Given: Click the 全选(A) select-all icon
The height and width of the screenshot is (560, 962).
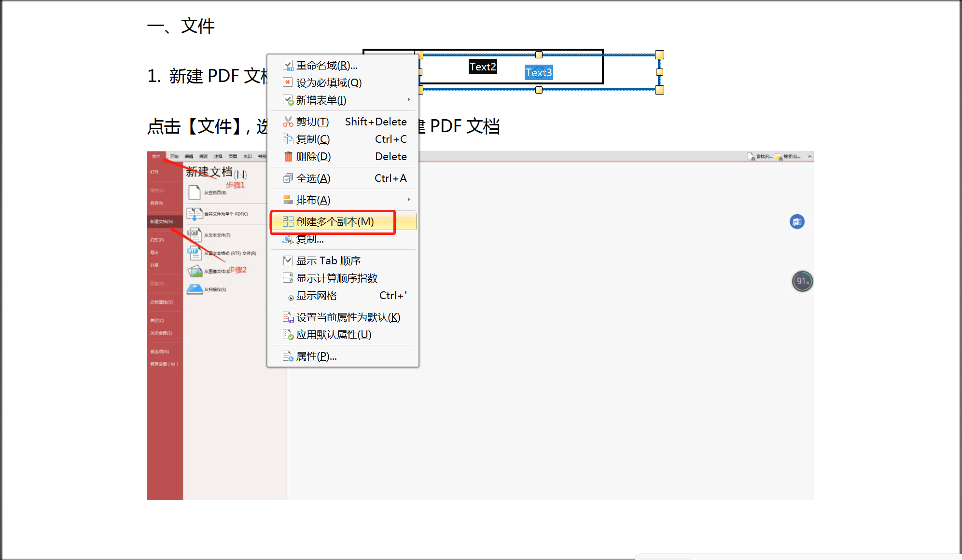Looking at the screenshot, I should tap(288, 178).
